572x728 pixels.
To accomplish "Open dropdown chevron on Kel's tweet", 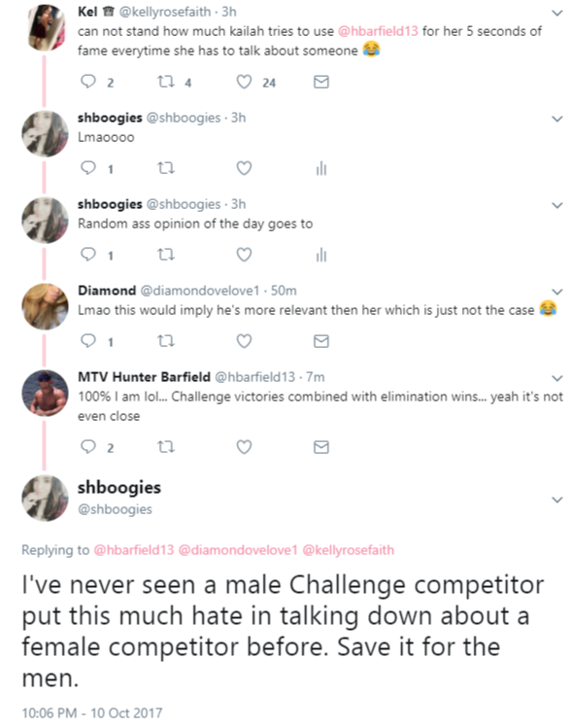I will click(x=556, y=13).
